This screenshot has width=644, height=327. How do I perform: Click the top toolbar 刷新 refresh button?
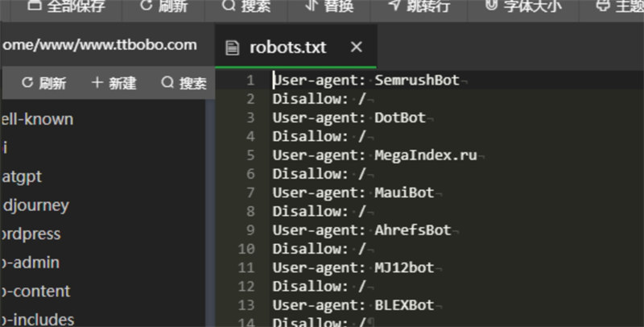pos(163,6)
